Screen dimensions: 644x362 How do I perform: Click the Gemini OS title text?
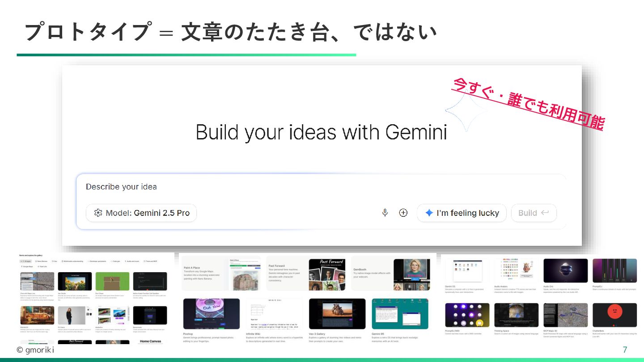point(451,286)
